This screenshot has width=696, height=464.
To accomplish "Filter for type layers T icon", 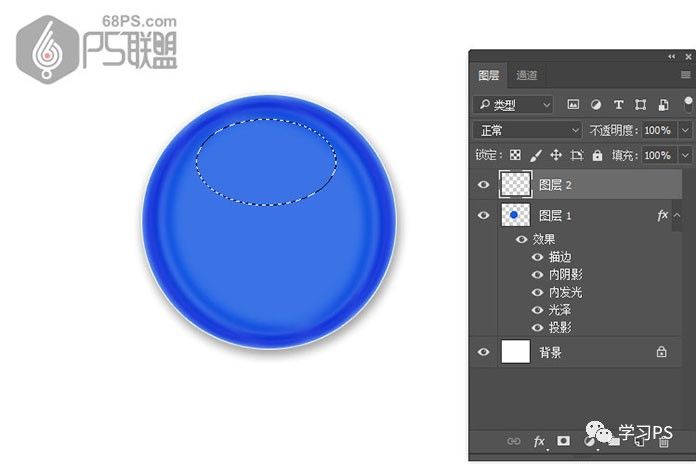I will pyautogui.click(x=618, y=104).
